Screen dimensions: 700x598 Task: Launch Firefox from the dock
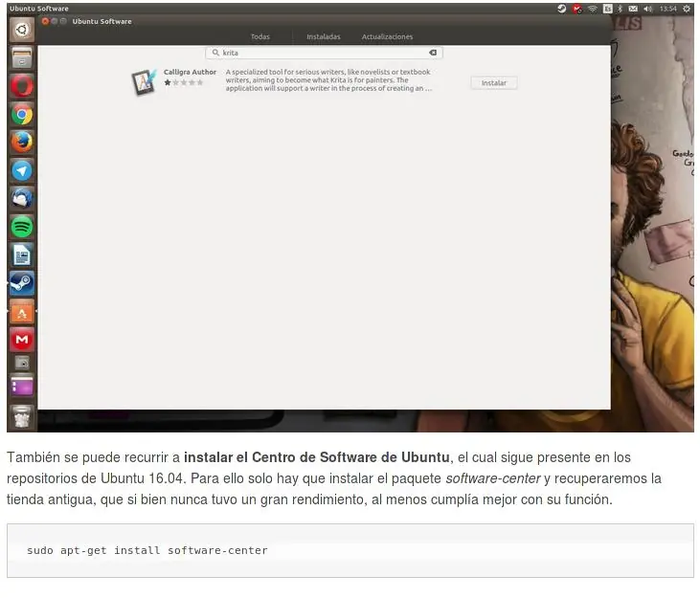(21, 143)
